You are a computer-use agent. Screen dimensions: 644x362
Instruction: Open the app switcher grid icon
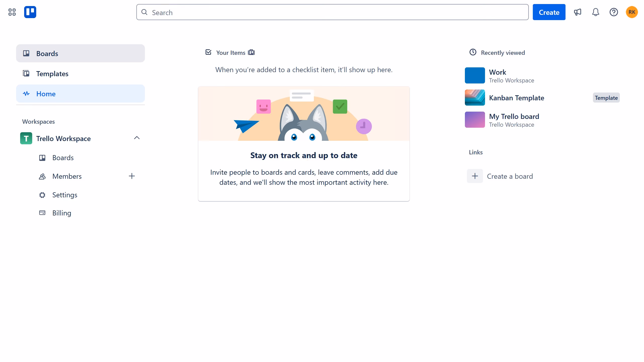12,12
